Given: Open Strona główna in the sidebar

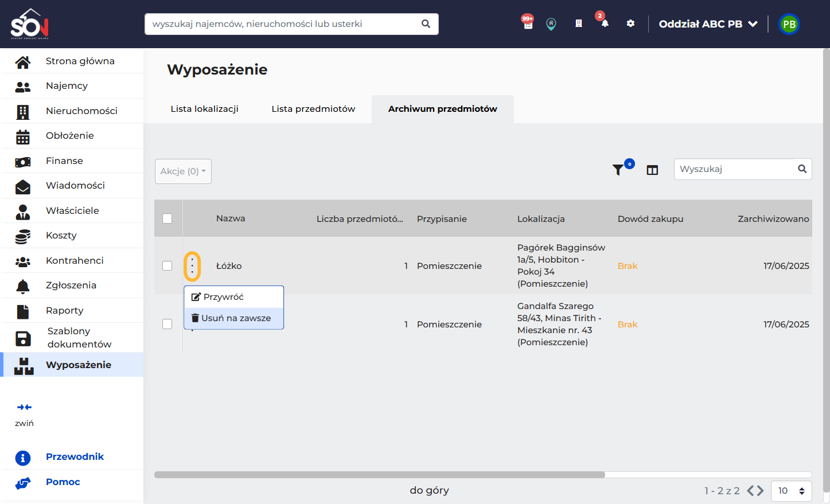Looking at the screenshot, I should [x=73, y=61].
